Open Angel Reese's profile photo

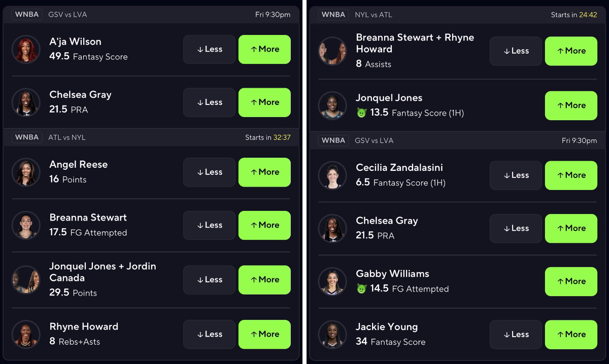[26, 172]
